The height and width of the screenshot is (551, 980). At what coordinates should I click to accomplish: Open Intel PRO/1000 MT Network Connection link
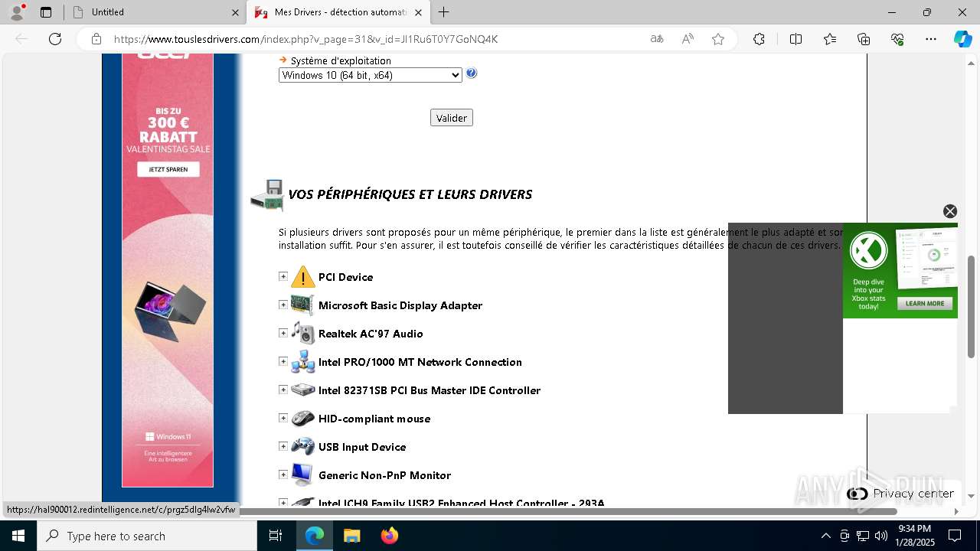[x=420, y=362]
